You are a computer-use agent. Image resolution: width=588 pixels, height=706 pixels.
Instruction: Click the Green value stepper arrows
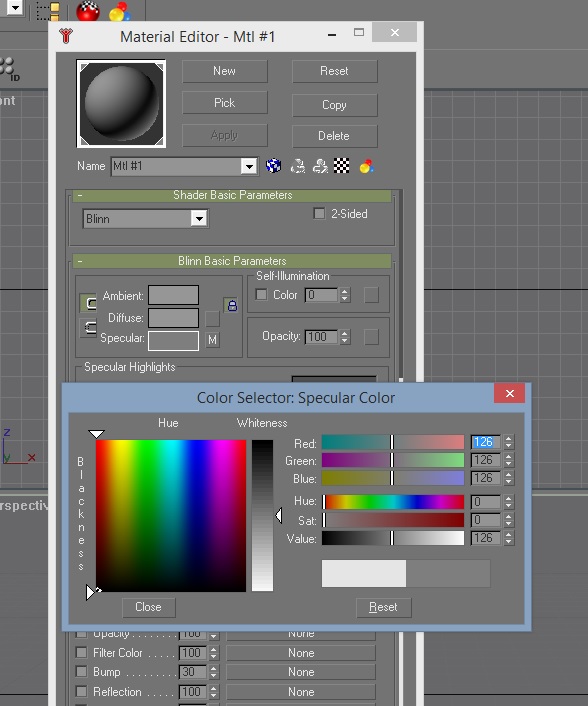tap(509, 460)
